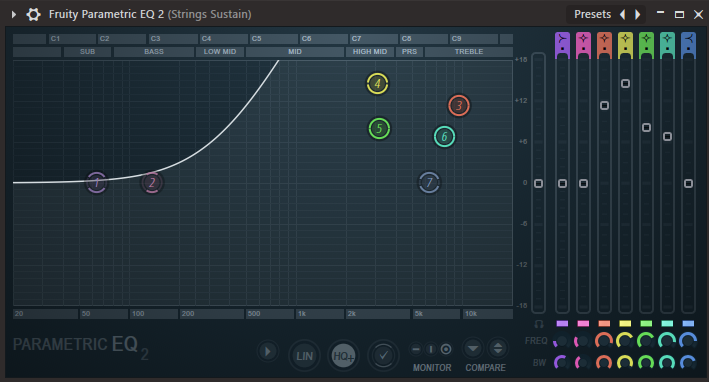Open the gear detailed settings icon

33,14
